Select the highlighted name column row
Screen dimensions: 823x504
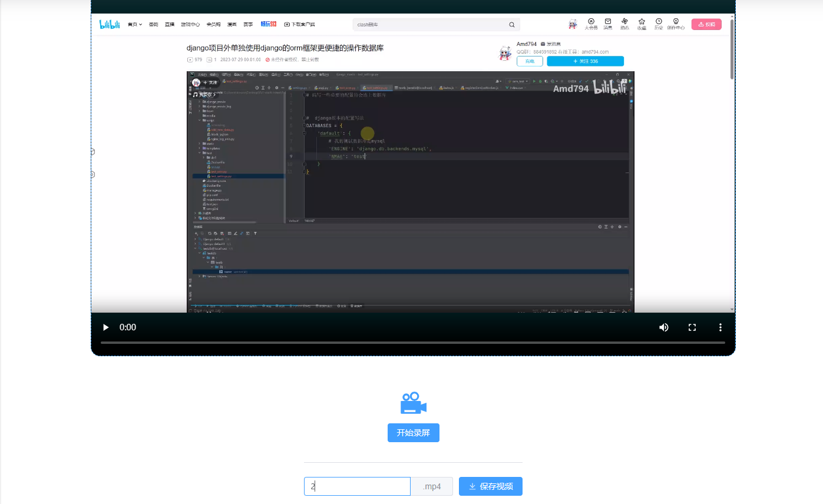point(411,271)
